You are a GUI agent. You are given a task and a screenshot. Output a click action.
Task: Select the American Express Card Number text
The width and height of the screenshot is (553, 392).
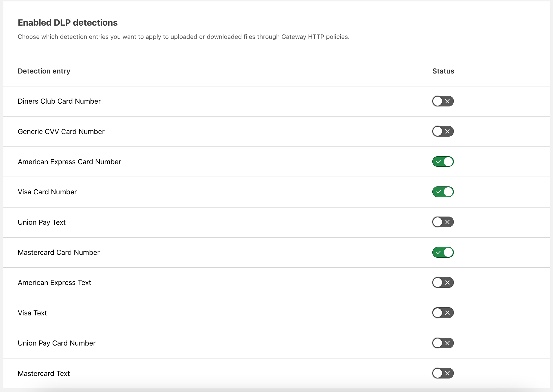[x=69, y=162]
